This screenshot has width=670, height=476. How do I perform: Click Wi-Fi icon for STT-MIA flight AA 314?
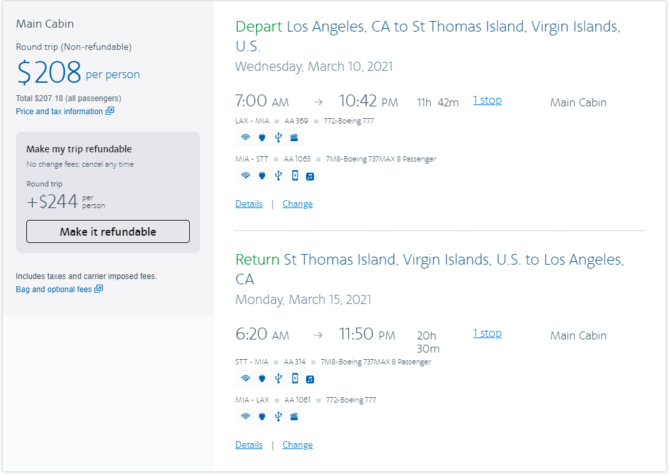(245, 379)
